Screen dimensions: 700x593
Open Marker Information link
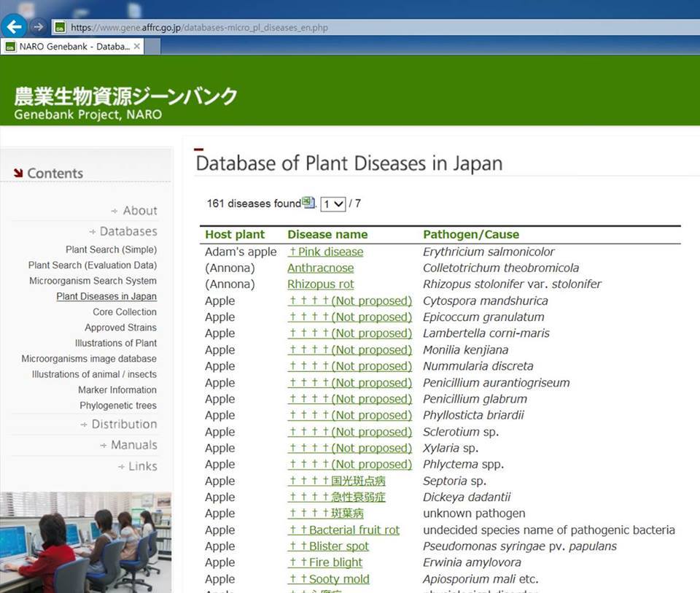pyautogui.click(x=117, y=390)
